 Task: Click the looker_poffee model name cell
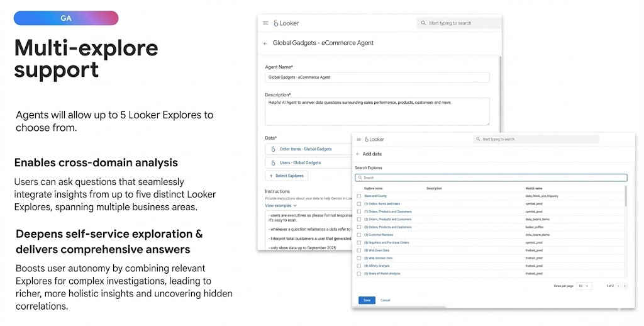point(535,227)
